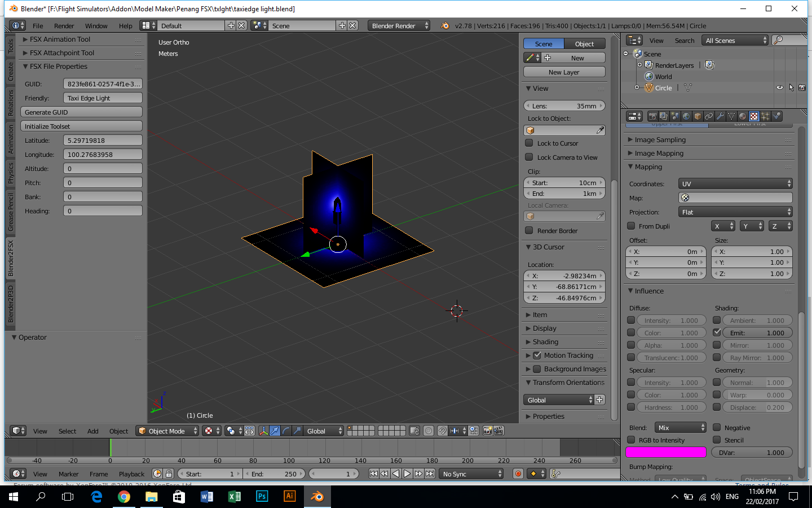The width and height of the screenshot is (812, 508).
Task: Click the magenta blend color swatch
Action: coord(665,452)
